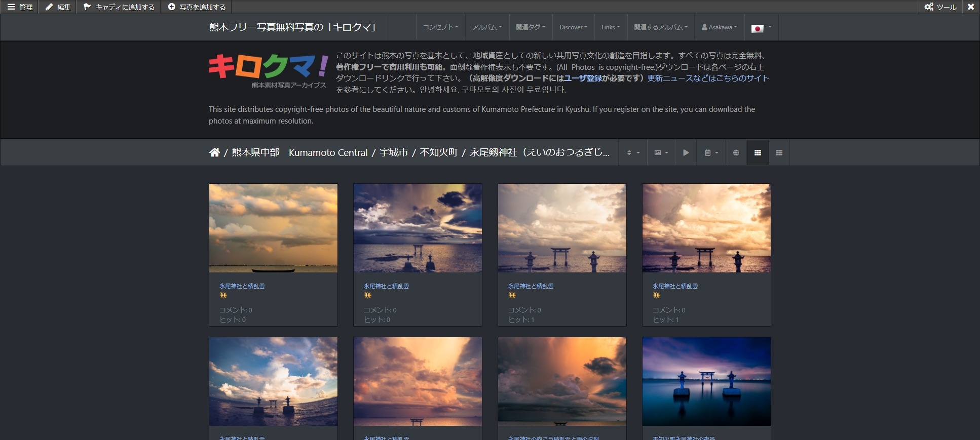Click 写真を追加する plus button
Screen dimensions: 980x440
tap(197, 7)
